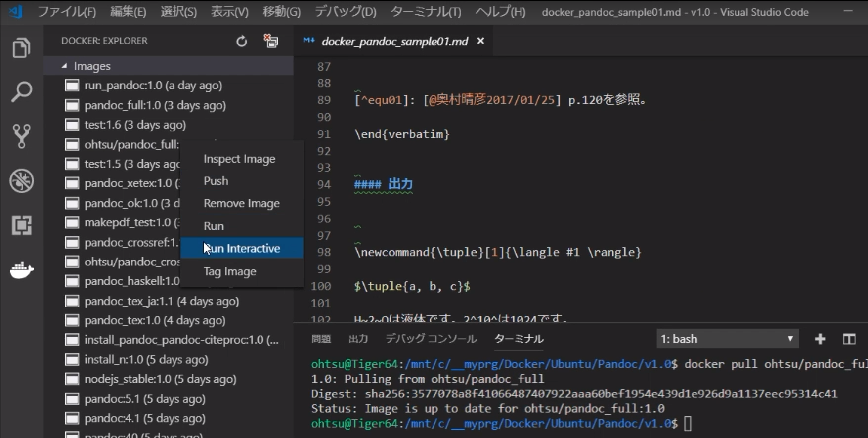Screen dimensions: 868x438
Task: Click the terminal prompt input cursor
Action: click(688, 424)
